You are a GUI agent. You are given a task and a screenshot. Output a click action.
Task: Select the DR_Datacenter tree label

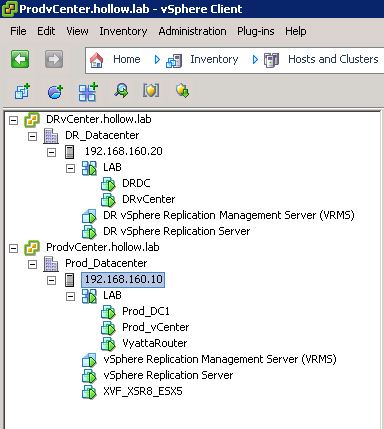tap(102, 135)
